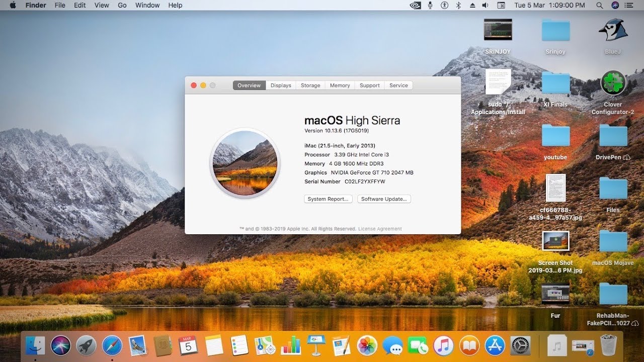Viewport: 644px width, 362px height.
Task: Open Maps app in the Dock
Action: coord(265,345)
